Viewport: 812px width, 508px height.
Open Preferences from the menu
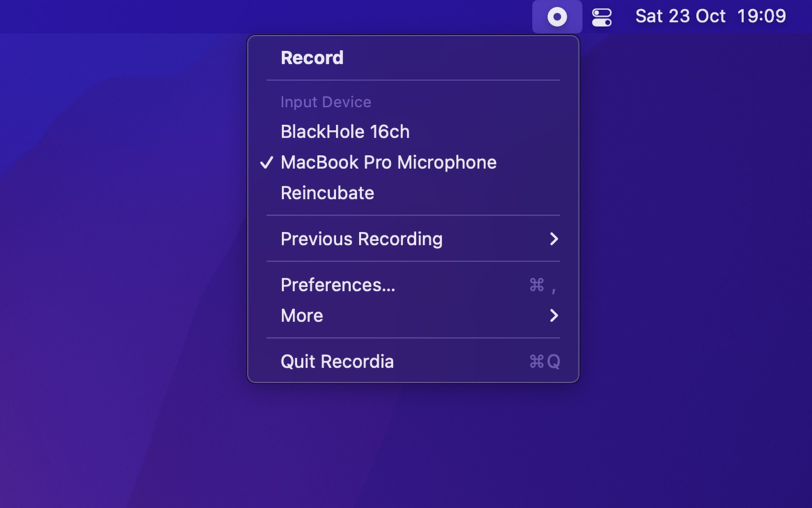pyautogui.click(x=338, y=285)
